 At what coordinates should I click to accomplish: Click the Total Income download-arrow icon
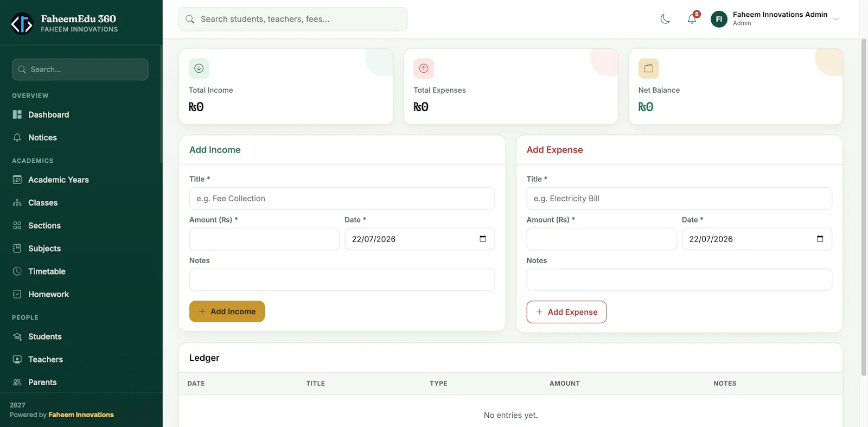(199, 68)
